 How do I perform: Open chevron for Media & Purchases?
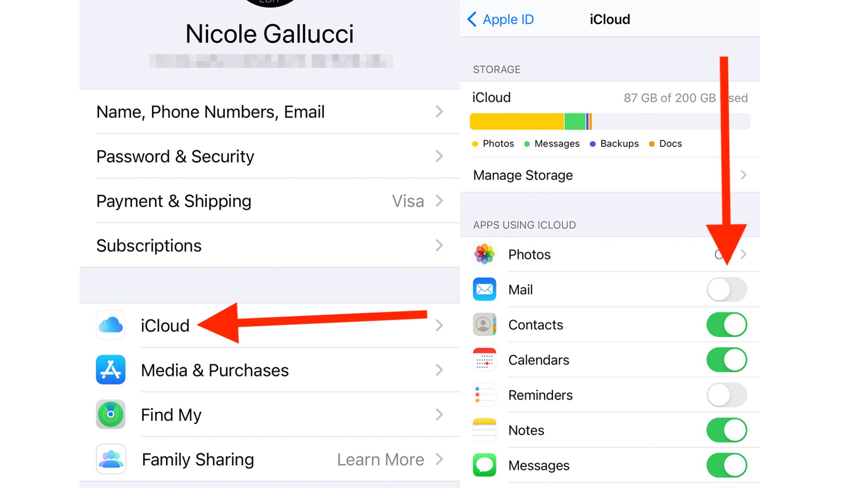tap(439, 370)
